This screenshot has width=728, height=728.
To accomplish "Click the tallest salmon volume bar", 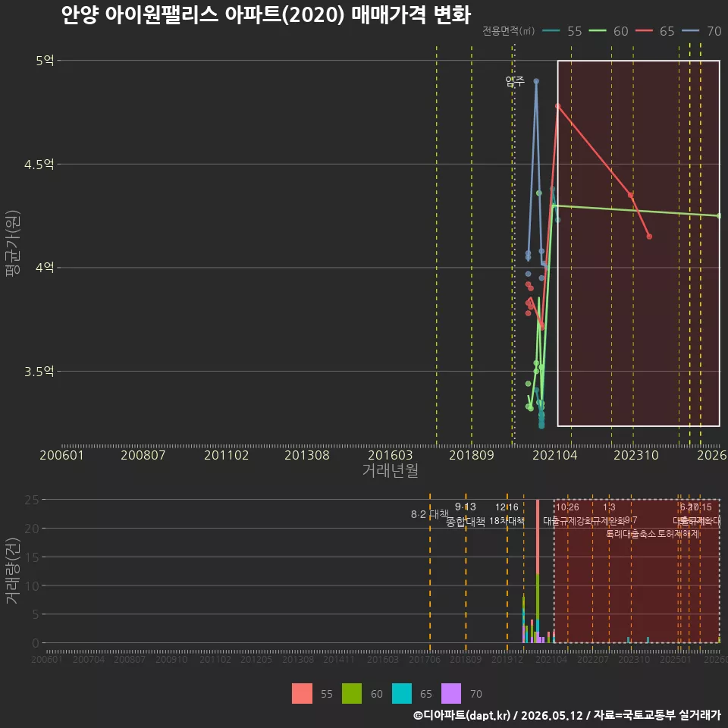I will tap(538, 537).
